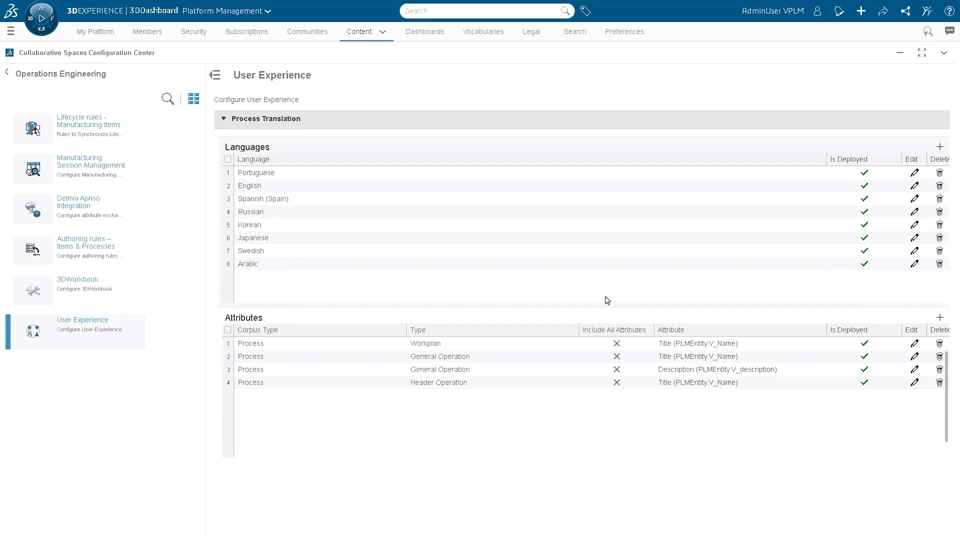Edit the Portuguese language row

[914, 173]
